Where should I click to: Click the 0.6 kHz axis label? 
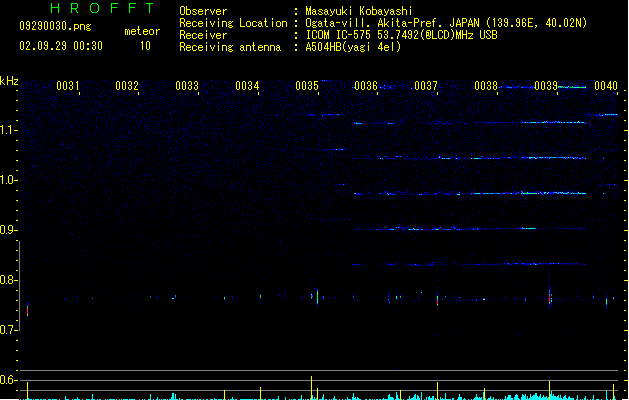click(8, 380)
